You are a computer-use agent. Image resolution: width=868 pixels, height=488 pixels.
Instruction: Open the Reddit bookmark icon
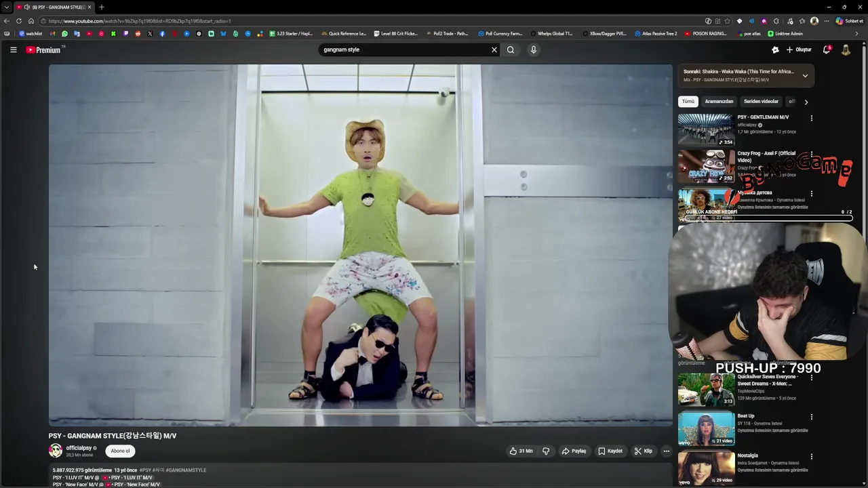(x=138, y=33)
